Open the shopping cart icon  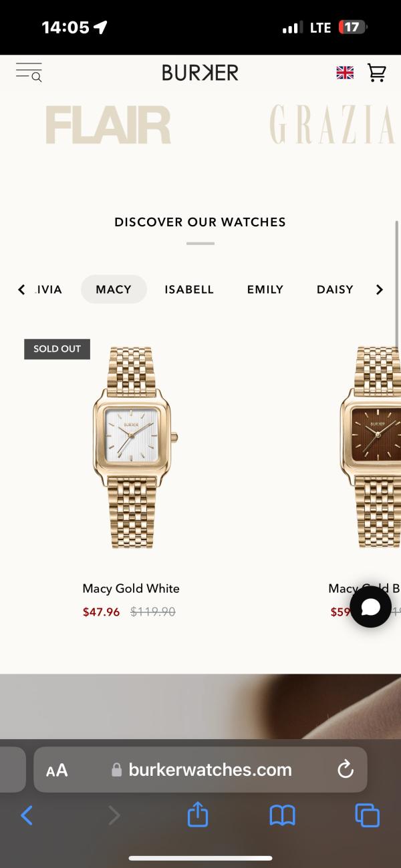(x=377, y=73)
